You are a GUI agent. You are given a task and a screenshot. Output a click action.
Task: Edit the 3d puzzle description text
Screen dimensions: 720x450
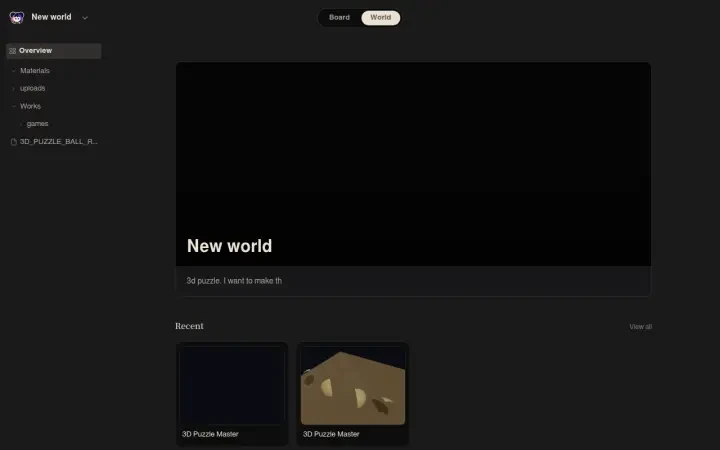click(234, 281)
